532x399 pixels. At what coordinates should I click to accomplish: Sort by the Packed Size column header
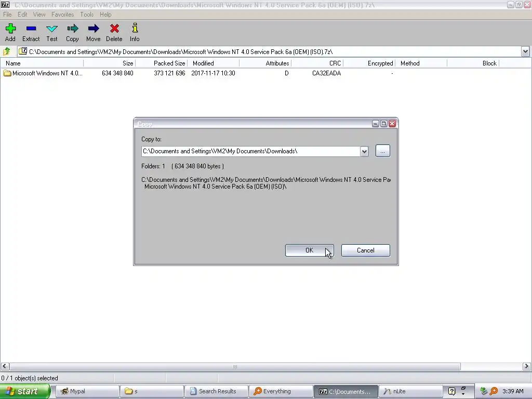(162, 63)
